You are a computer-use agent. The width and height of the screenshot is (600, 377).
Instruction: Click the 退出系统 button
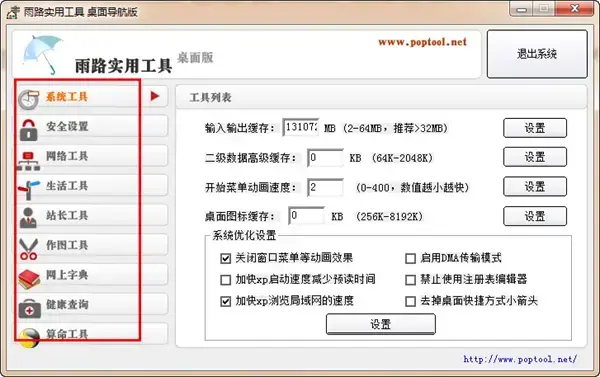tap(537, 54)
